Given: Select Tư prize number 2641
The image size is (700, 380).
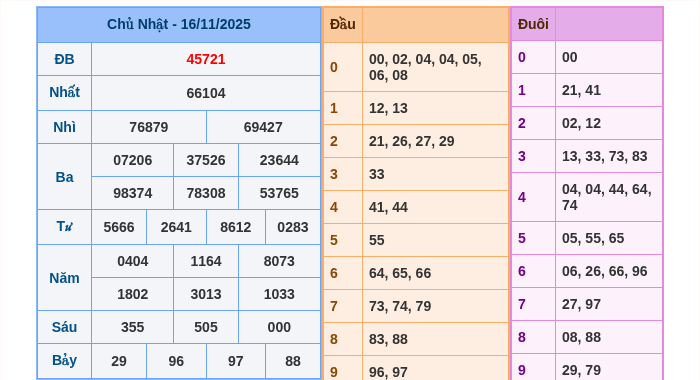Looking at the screenshot, I should coord(176,227).
